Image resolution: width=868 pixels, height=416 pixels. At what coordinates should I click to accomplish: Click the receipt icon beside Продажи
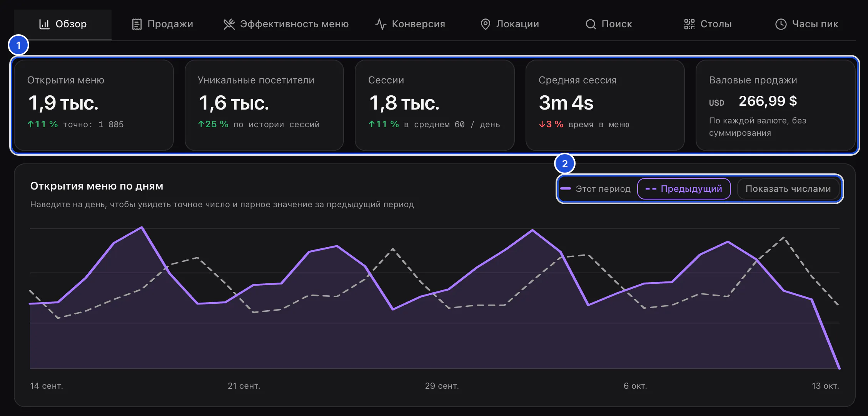coord(137,24)
